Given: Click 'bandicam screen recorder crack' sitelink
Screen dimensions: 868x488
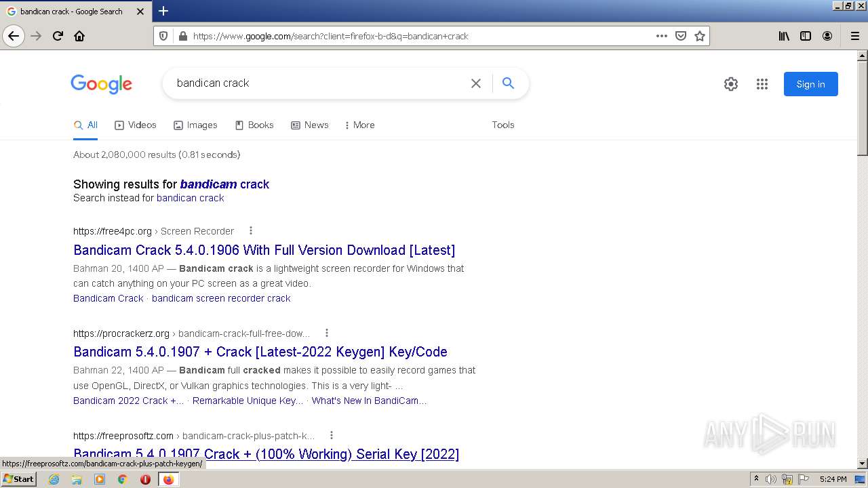Looking at the screenshot, I should [221, 298].
